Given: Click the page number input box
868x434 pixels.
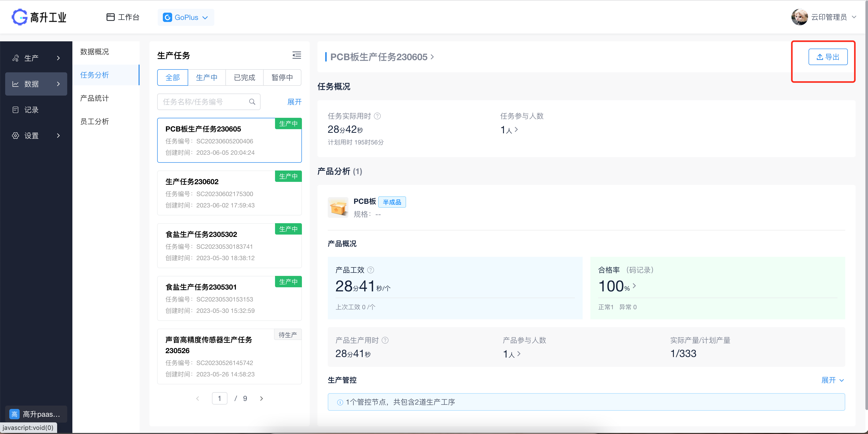Looking at the screenshot, I should (x=219, y=398).
